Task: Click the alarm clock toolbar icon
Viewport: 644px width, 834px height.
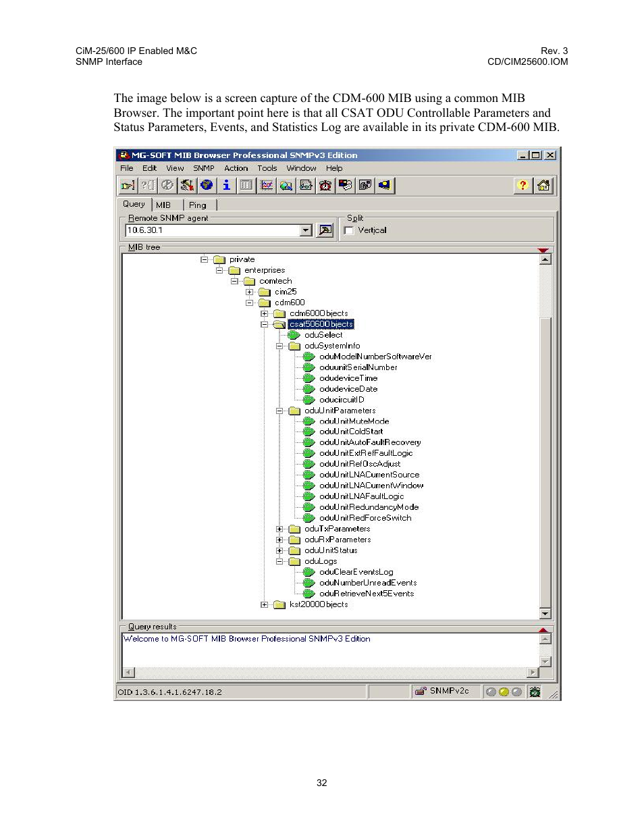Action: [x=325, y=185]
